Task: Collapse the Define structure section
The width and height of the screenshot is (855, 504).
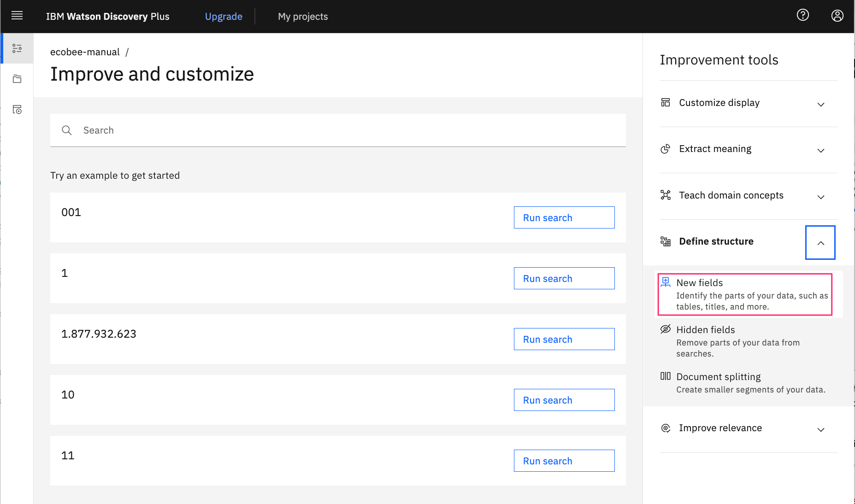Action: click(x=820, y=243)
